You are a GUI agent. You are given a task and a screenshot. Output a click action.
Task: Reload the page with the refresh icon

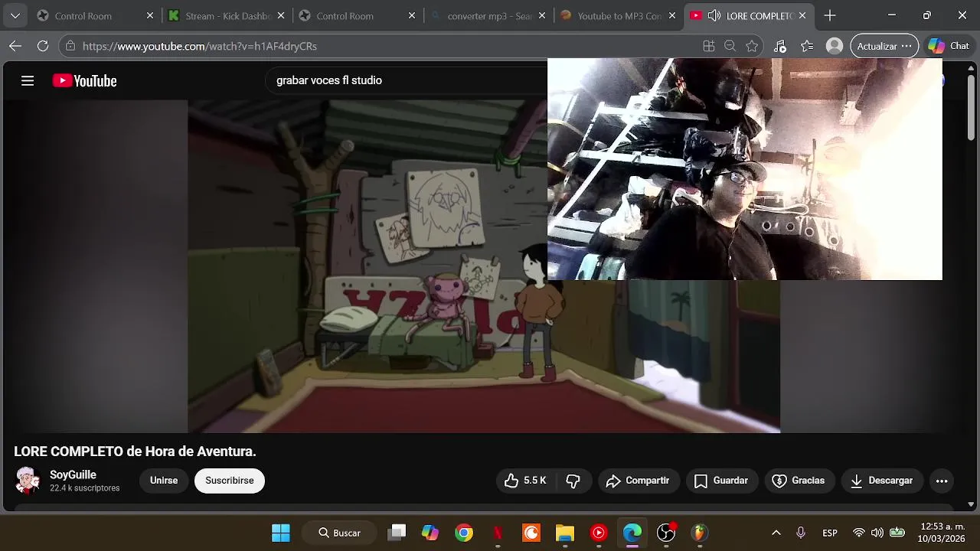click(43, 46)
